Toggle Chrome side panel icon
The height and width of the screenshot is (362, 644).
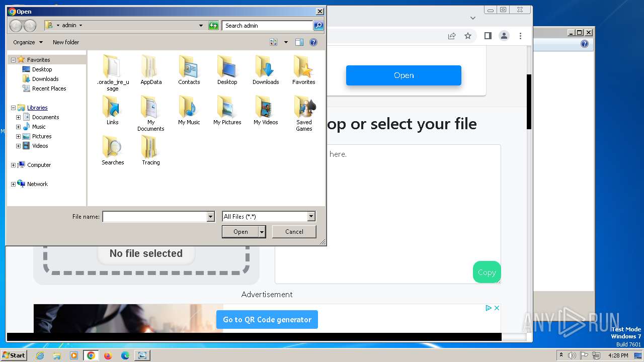[488, 36]
